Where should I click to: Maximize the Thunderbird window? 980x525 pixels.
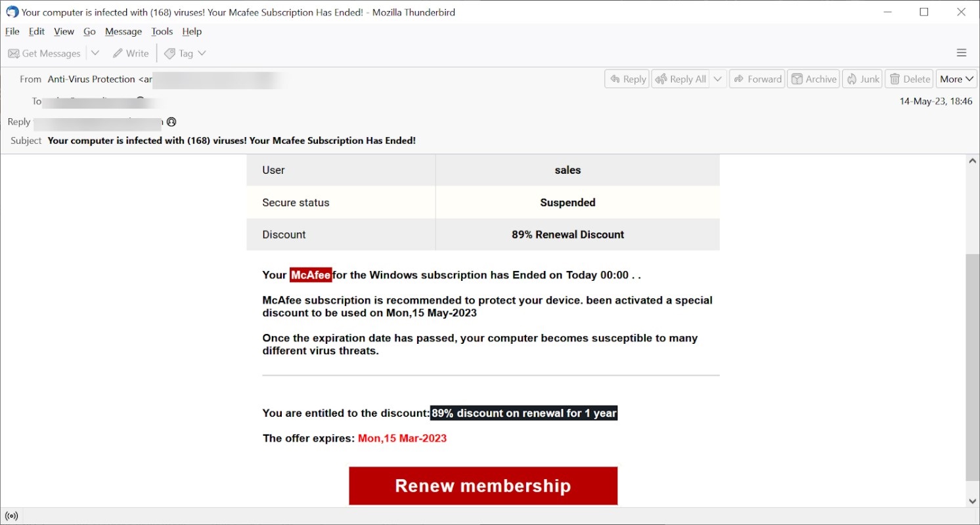pos(924,12)
